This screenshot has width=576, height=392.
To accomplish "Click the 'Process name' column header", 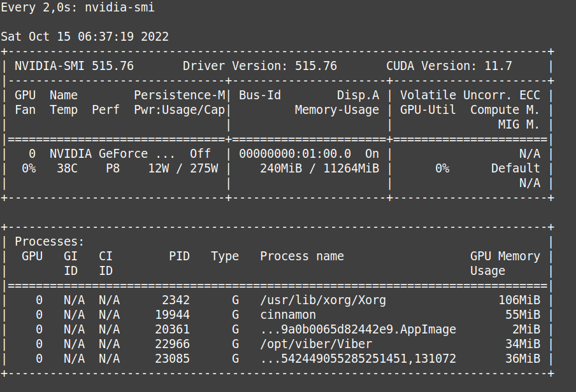I will (302, 256).
